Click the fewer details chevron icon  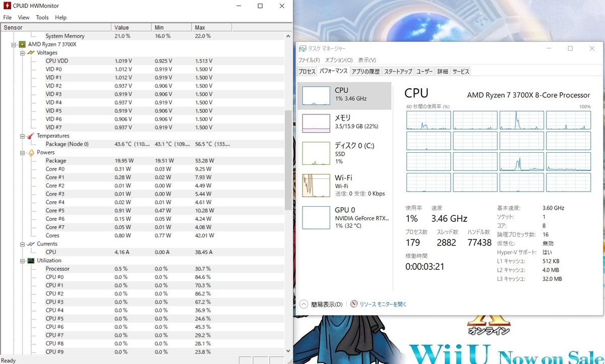coord(304,304)
